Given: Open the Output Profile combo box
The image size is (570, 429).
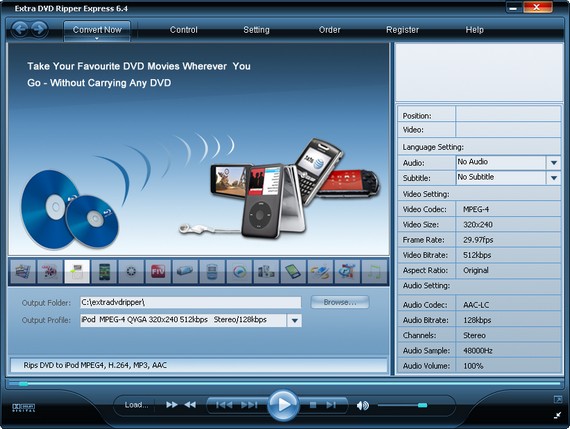Looking at the screenshot, I should point(190,320).
